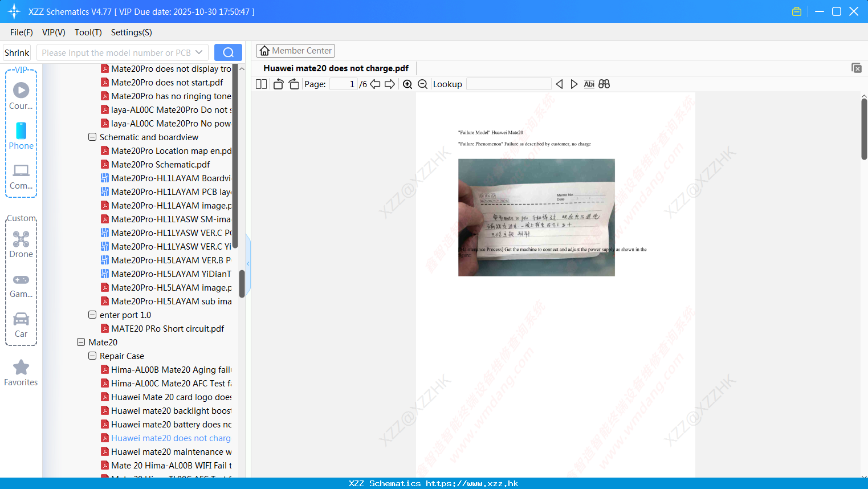Open Mate20Pro-HL5LAYAM sub image file
This screenshot has width=868, height=489.
click(166, 301)
